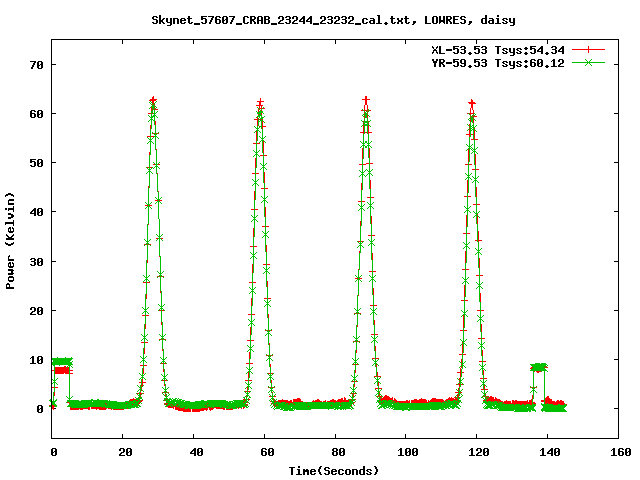Image resolution: width=640 pixels, height=480 pixels.
Task: Click the Time(Seconds) axis label
Action: [x=333, y=471]
